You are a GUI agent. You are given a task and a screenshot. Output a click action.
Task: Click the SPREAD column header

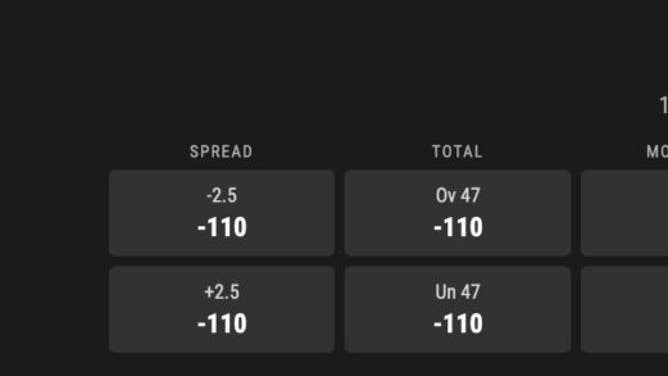(x=221, y=152)
